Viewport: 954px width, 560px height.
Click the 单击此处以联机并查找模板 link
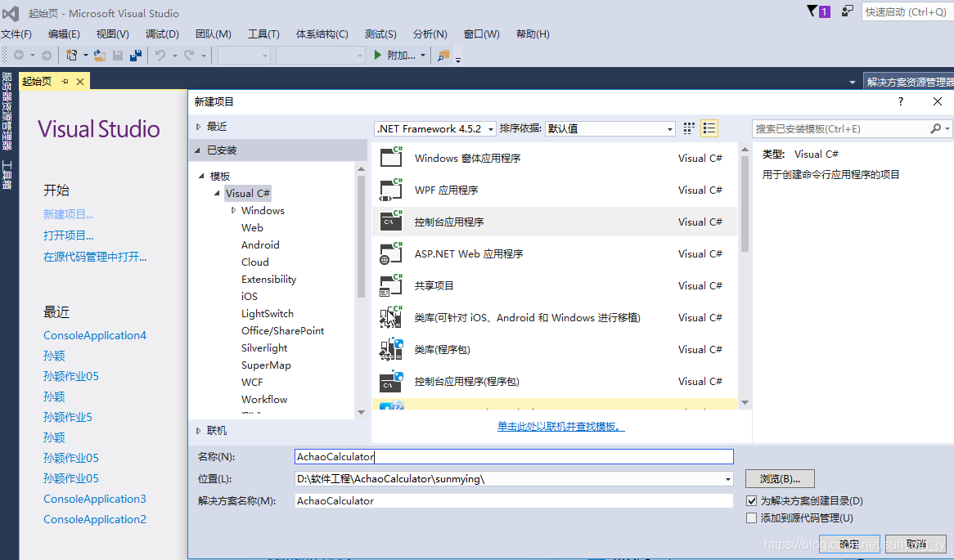point(561,426)
